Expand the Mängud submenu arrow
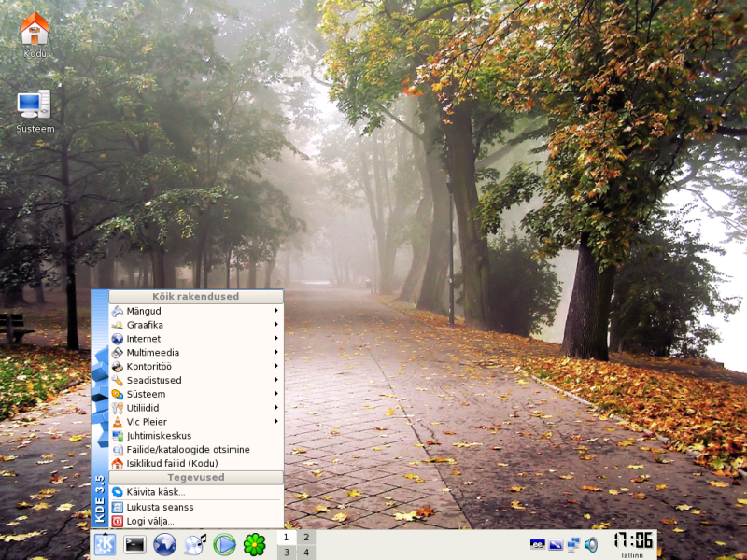 point(276,311)
